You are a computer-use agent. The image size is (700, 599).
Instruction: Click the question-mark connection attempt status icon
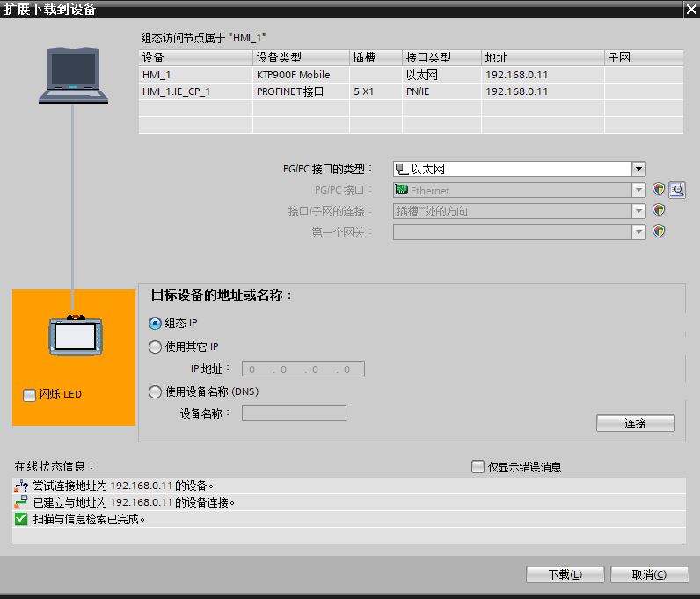pyautogui.click(x=21, y=486)
